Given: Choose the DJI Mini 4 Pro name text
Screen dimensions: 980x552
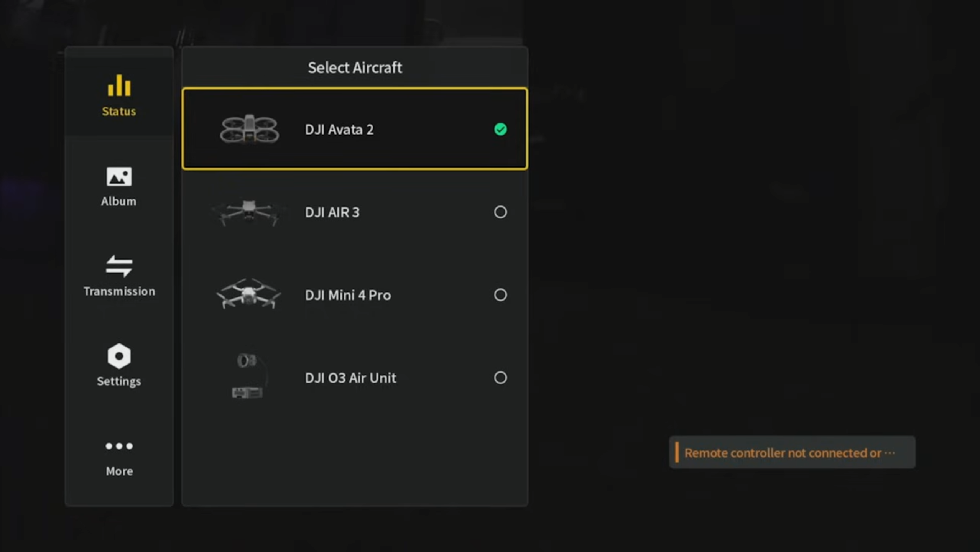Looking at the screenshot, I should [x=348, y=295].
